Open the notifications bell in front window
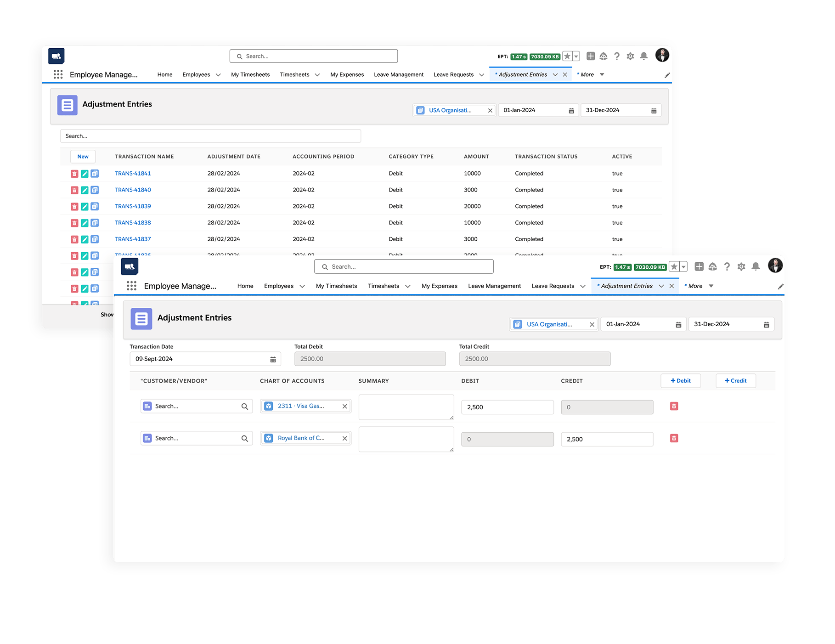 pos(756,267)
